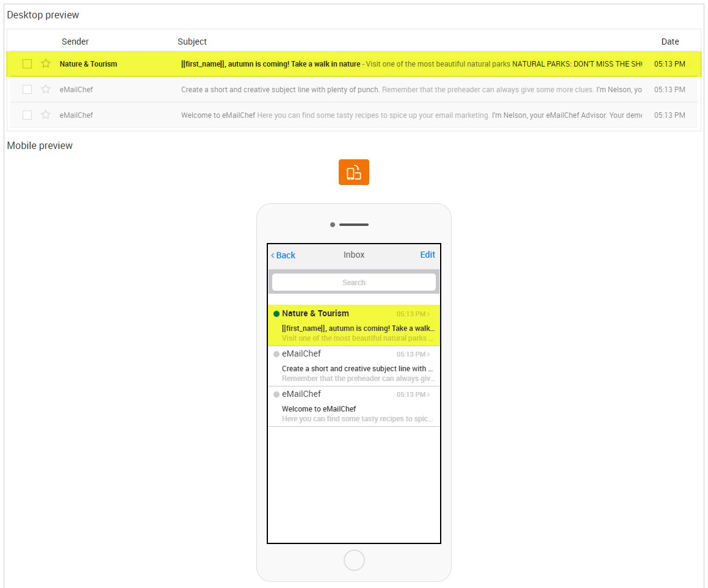Image resolution: width=708 pixels, height=588 pixels.
Task: Click the 'Desktop preview' heading
Action: click(43, 15)
